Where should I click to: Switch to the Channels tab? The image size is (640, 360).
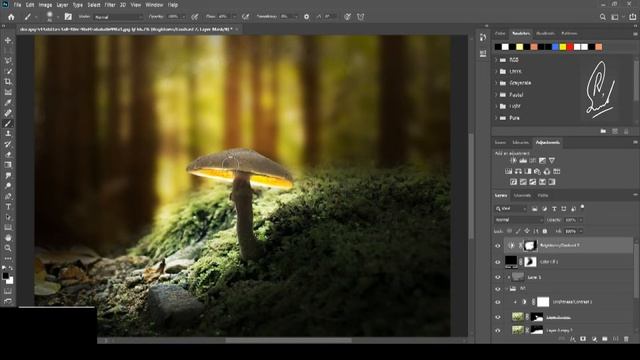coord(522,195)
